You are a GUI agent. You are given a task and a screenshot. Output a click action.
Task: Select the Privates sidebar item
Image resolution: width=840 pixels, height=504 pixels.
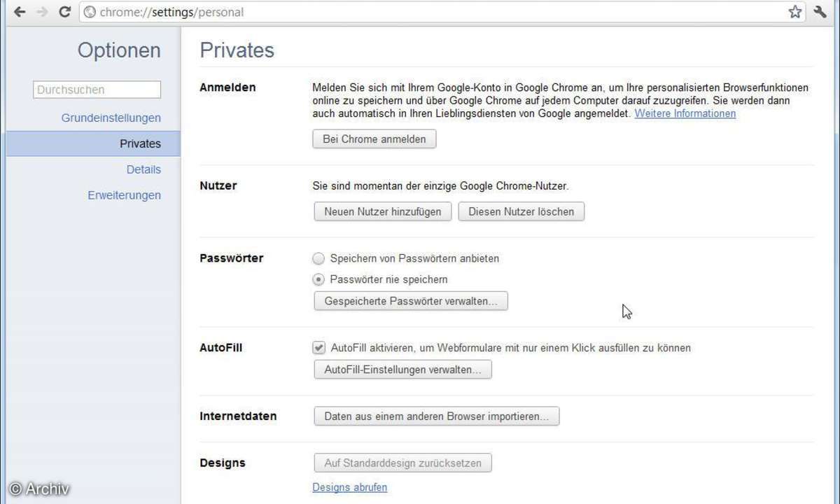click(x=93, y=143)
